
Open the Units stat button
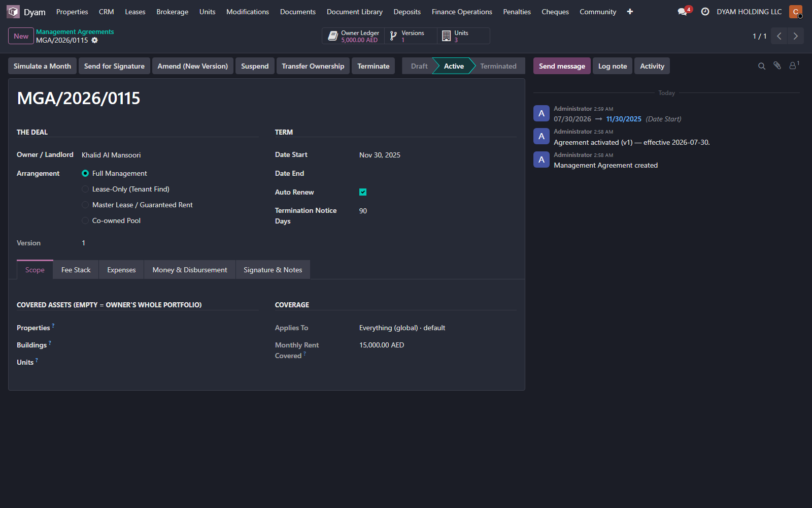[x=463, y=36]
